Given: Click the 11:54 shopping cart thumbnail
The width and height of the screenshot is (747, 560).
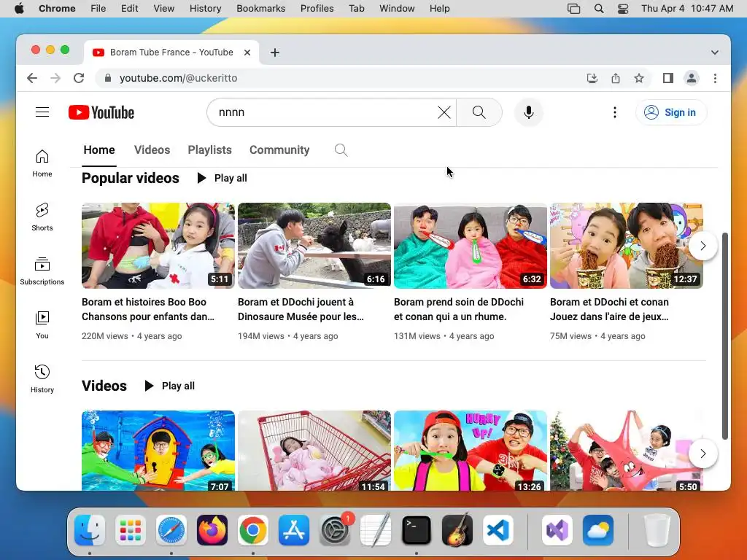Looking at the screenshot, I should click(314, 451).
